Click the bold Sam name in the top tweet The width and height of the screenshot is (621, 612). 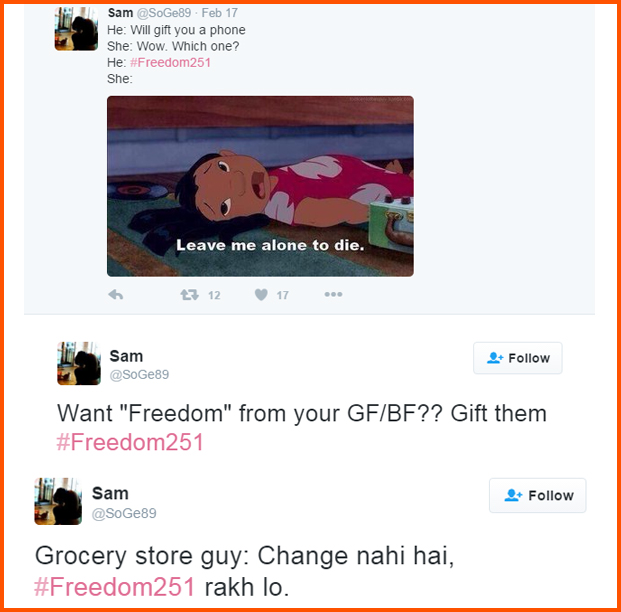point(120,13)
